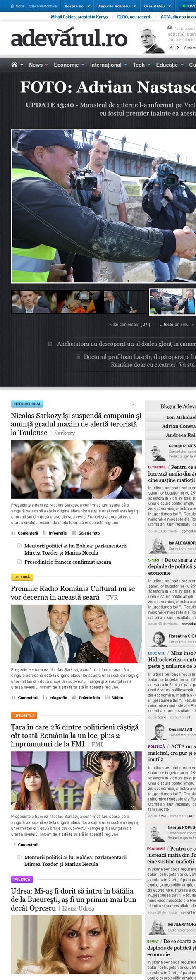Select the man in suit gallery thumbnail
This screenshot has width=196, height=980.
coord(33,302)
